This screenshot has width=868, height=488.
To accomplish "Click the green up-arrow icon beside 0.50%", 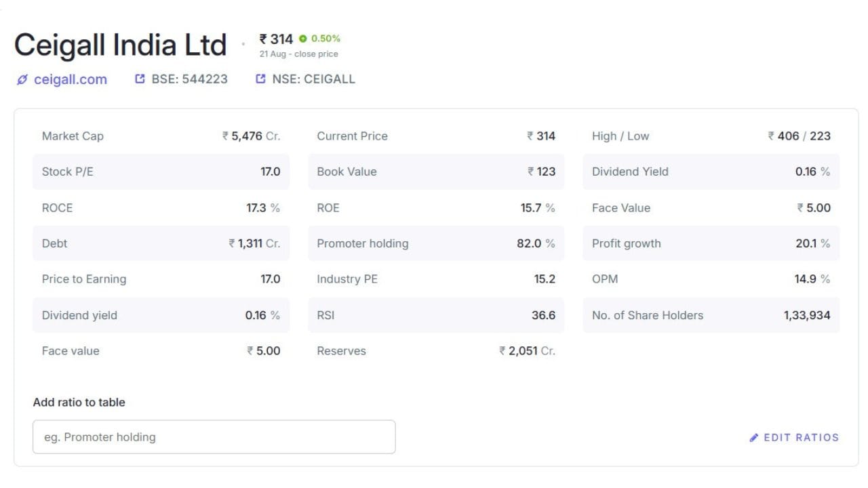I will [x=303, y=39].
